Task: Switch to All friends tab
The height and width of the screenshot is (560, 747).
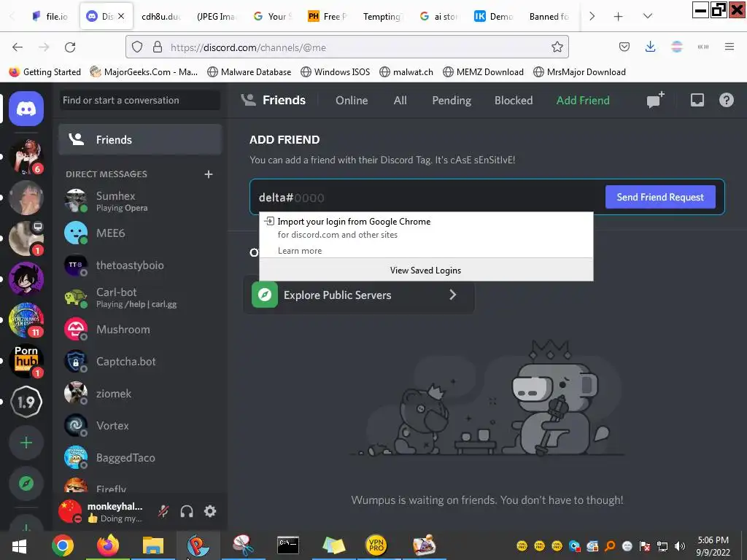Action: click(x=400, y=101)
